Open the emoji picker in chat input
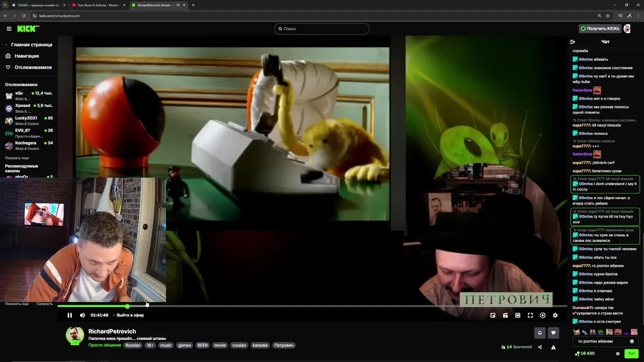Viewport: 644px width, 362px height. [632, 341]
